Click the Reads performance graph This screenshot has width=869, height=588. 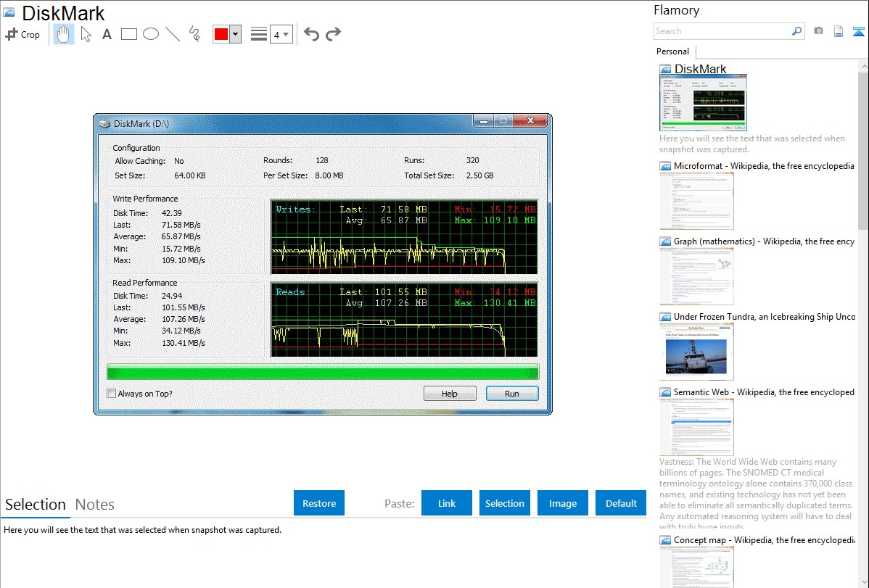(404, 320)
